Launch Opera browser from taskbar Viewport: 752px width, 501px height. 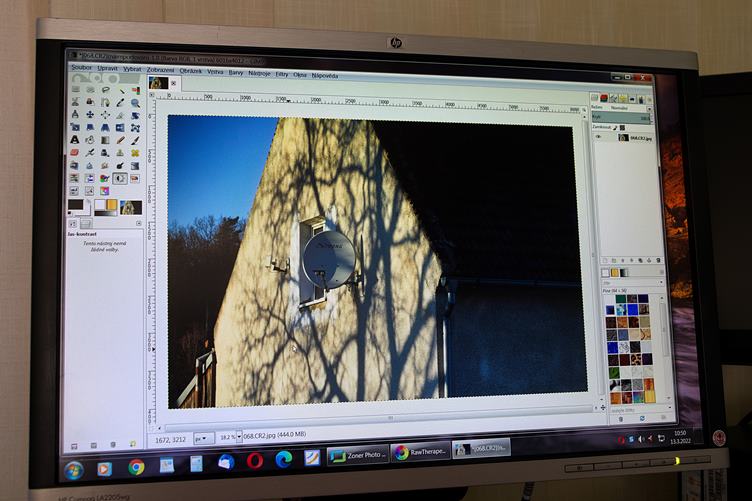coord(255,462)
